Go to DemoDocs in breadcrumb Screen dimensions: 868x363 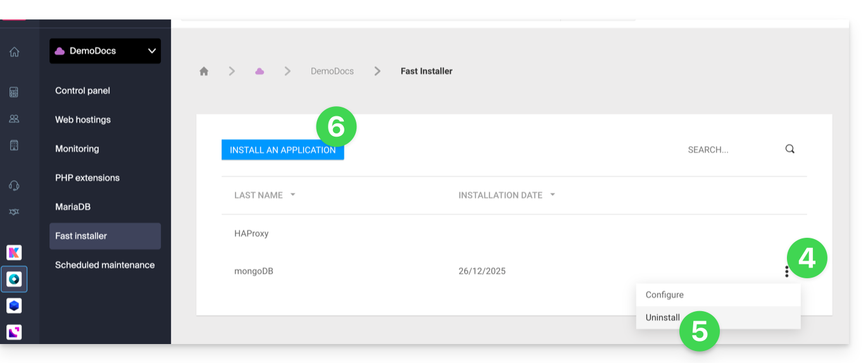(x=332, y=71)
